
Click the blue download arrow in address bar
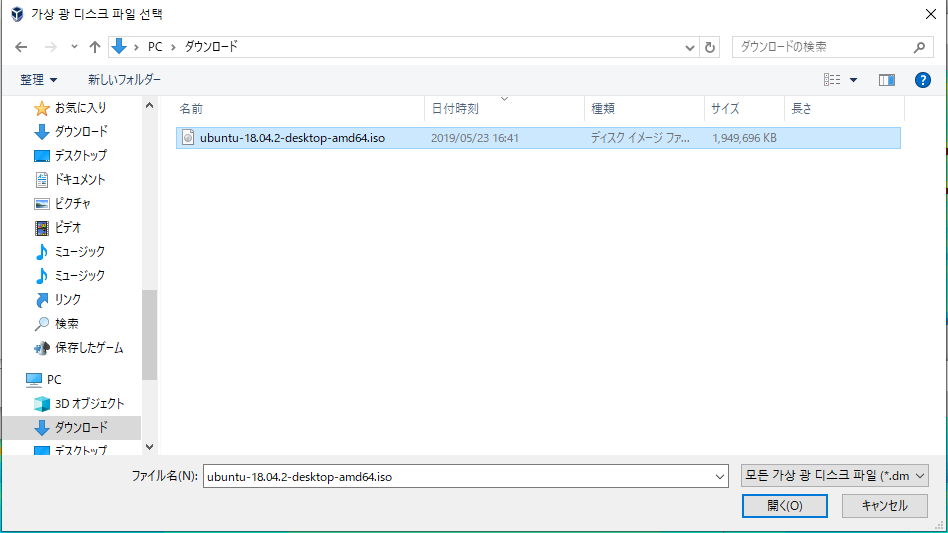(x=119, y=46)
